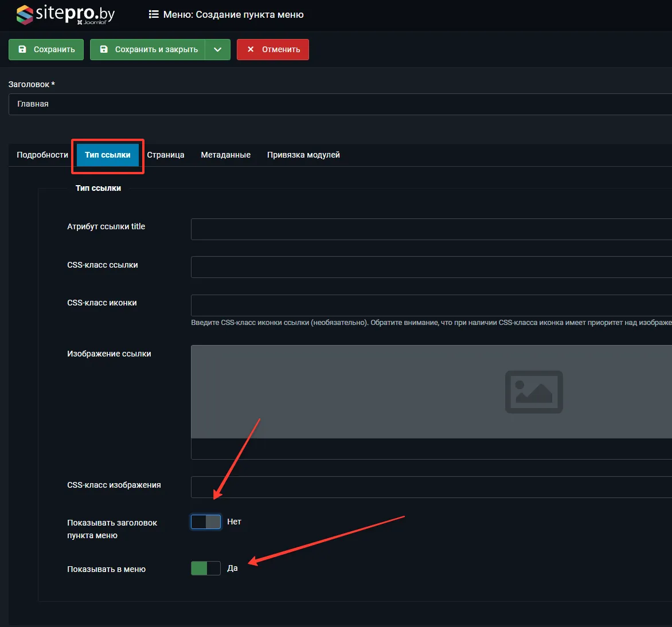Click the Заголовок field containing Главная
This screenshot has width=672, height=627.
(x=338, y=104)
